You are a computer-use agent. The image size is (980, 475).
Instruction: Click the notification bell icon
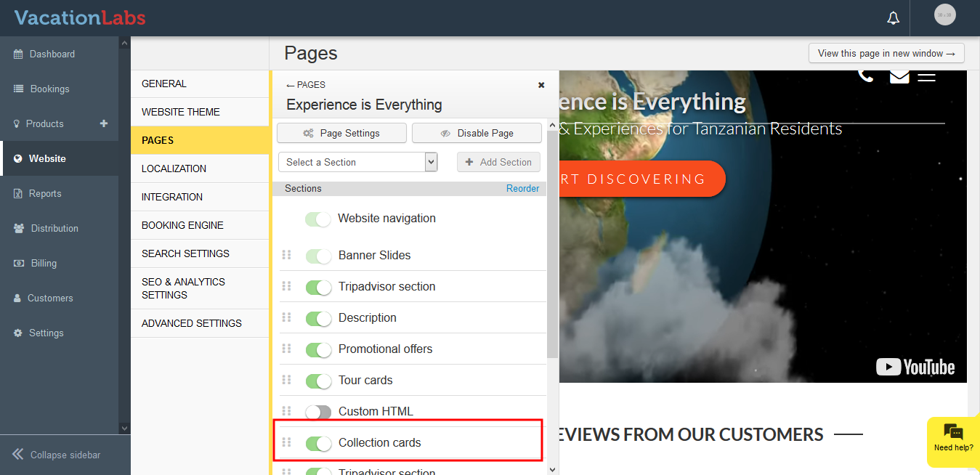click(894, 18)
